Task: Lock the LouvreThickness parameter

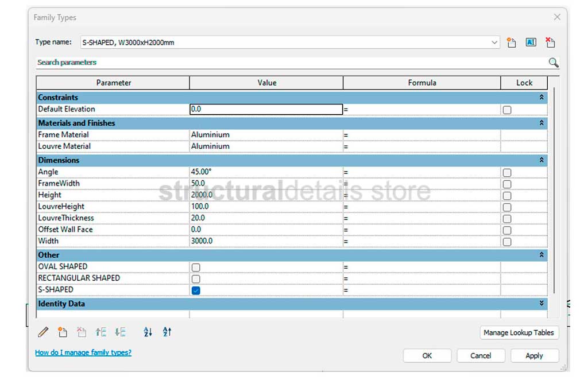Action: 507,219
